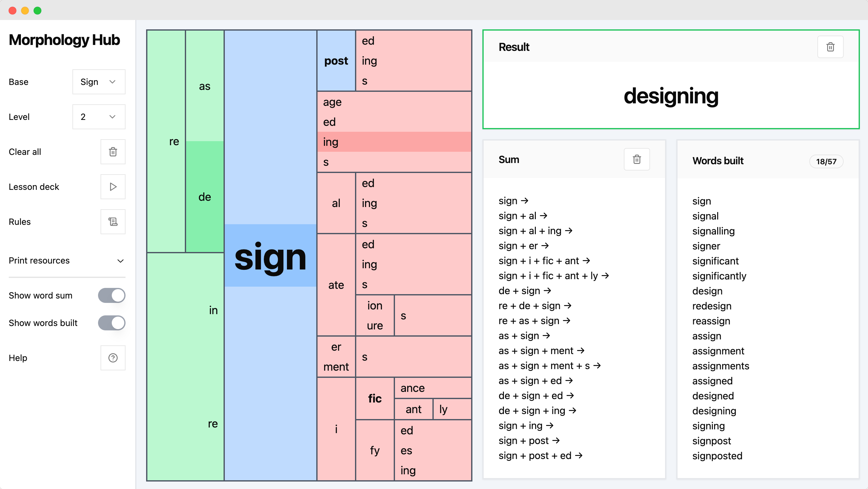Click the green macOS fullscreen button
This screenshot has height=489, width=868.
(37, 10)
